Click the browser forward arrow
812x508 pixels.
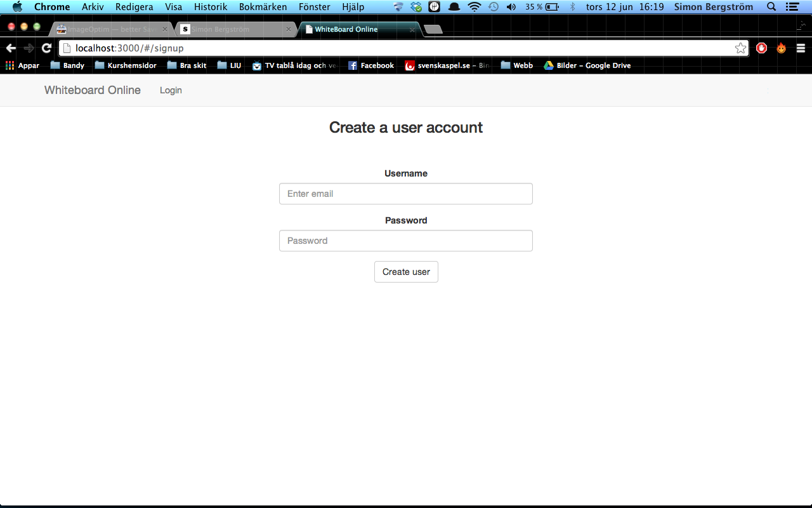(x=29, y=48)
